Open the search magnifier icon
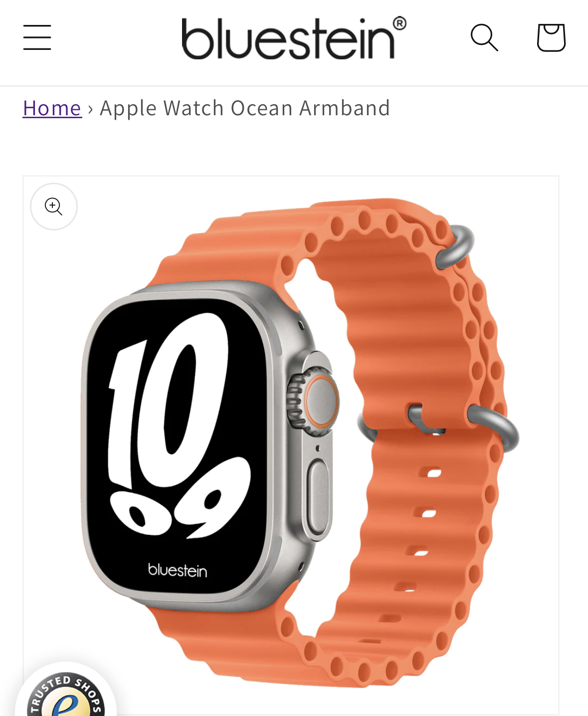Viewport: 588px width, 716px height. [484, 37]
